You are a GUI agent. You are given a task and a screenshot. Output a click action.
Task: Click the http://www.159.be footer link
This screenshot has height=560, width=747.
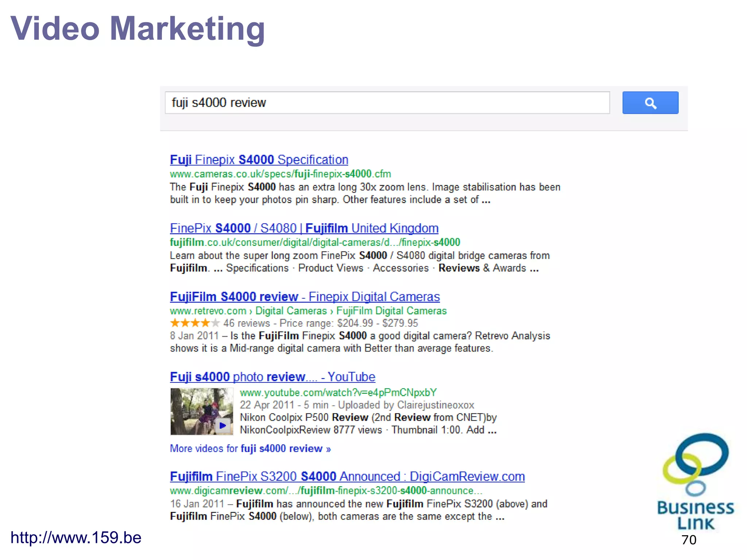pyautogui.click(x=76, y=538)
